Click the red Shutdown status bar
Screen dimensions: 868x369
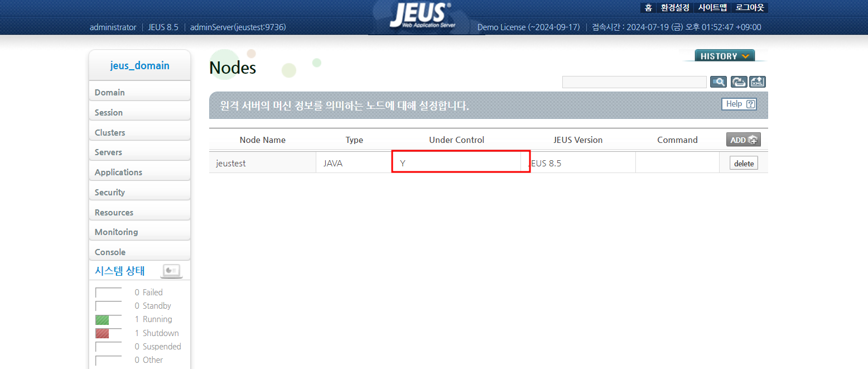click(102, 334)
